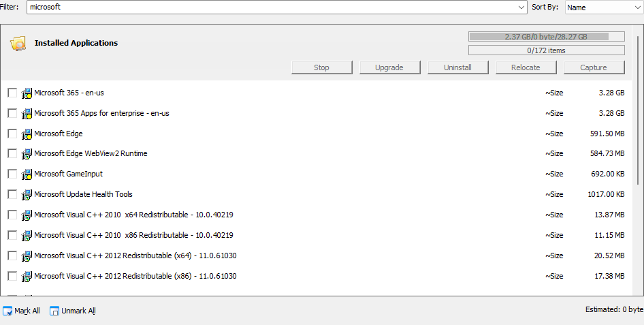Click the Microsoft 365 - en-us app icon
The image size is (644, 325).
(x=27, y=93)
